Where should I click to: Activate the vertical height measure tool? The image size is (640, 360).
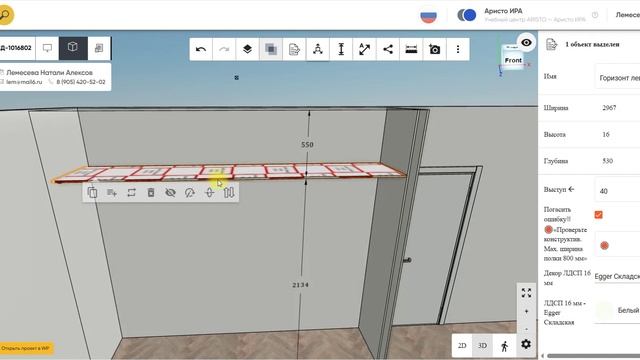(x=341, y=49)
